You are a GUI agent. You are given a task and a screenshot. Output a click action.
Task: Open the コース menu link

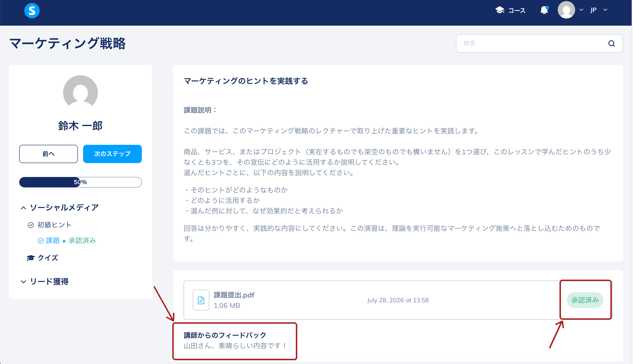[517, 10]
